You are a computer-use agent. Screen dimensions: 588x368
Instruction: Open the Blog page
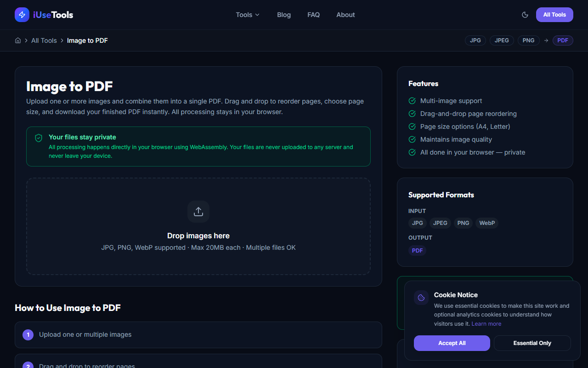283,15
